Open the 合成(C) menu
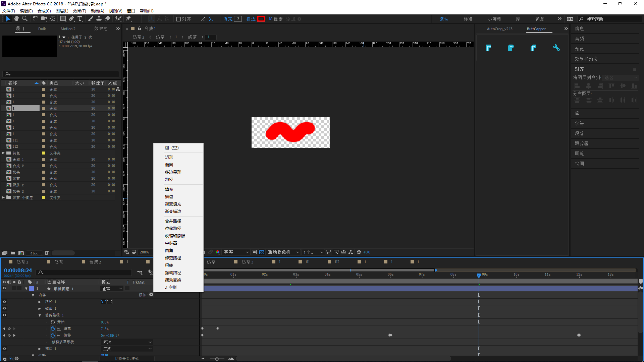This screenshot has height=362, width=644. 44,11
